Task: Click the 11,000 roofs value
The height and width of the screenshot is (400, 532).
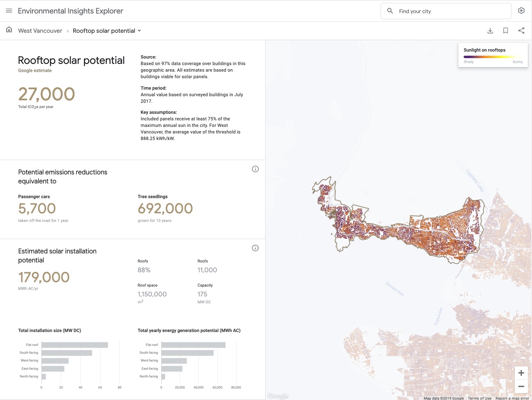Action: [x=207, y=270]
